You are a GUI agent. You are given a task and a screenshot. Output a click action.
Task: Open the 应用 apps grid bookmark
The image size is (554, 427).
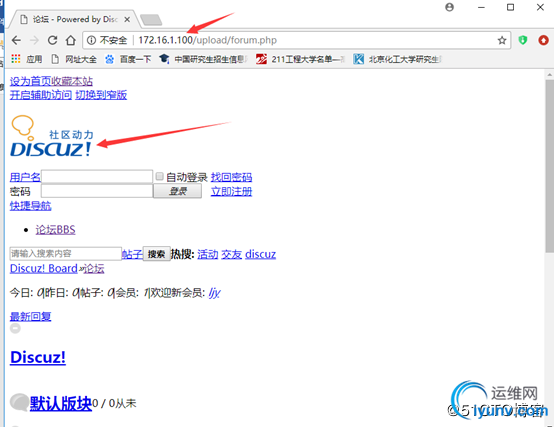point(27,59)
